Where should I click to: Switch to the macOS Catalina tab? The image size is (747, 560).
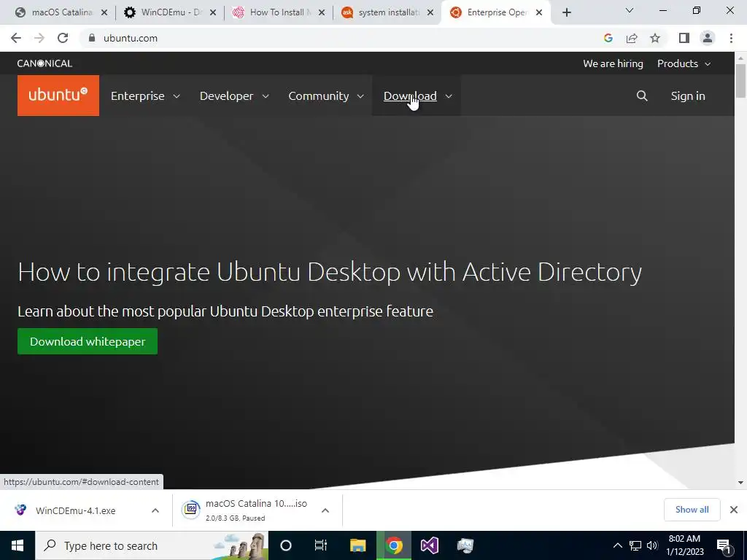point(60,12)
